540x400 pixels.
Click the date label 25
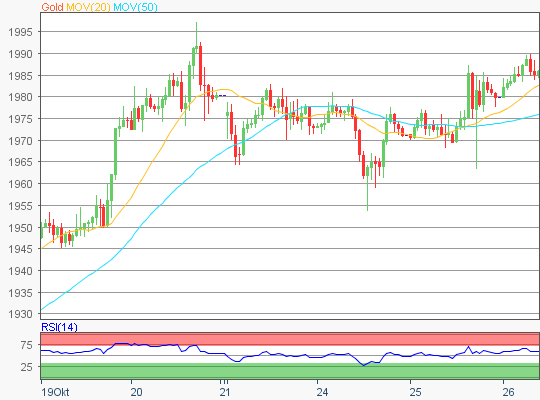(x=415, y=392)
